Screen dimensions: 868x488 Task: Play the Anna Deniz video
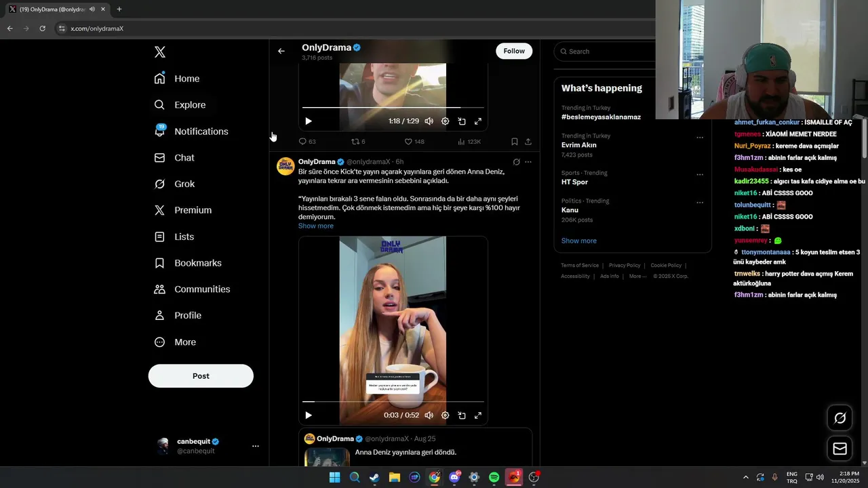pyautogui.click(x=308, y=415)
